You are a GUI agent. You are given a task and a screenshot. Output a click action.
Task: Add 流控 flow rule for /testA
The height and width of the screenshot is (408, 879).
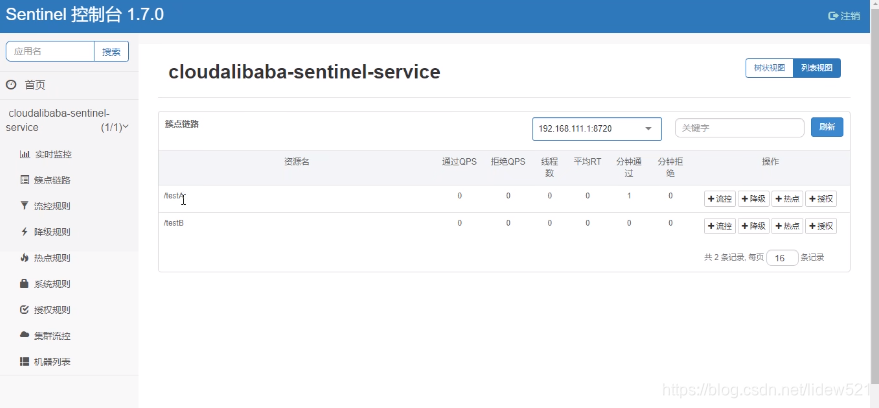tap(720, 198)
